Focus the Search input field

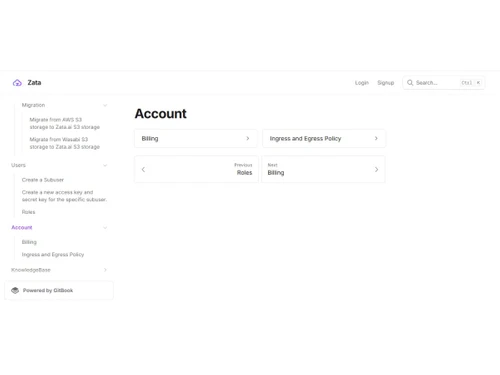click(444, 83)
